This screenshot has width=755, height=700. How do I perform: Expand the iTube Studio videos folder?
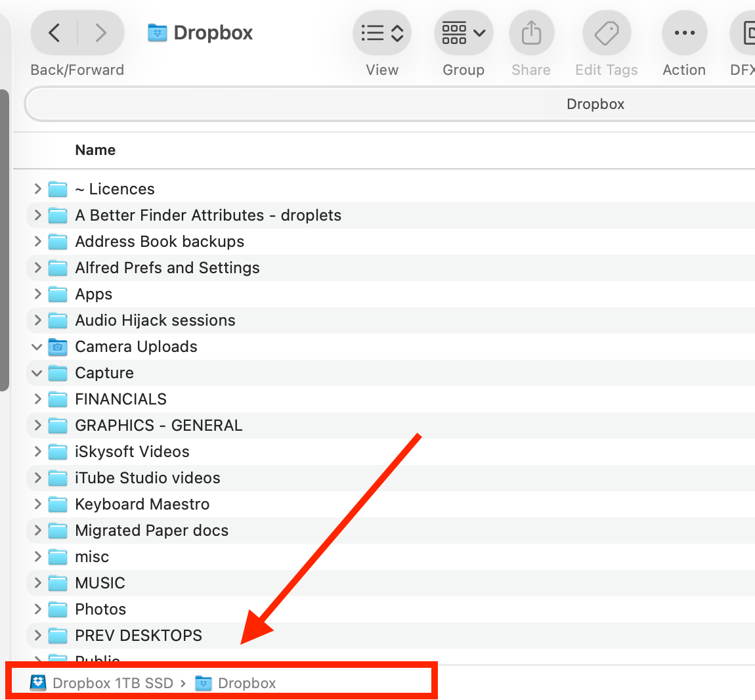click(x=37, y=477)
